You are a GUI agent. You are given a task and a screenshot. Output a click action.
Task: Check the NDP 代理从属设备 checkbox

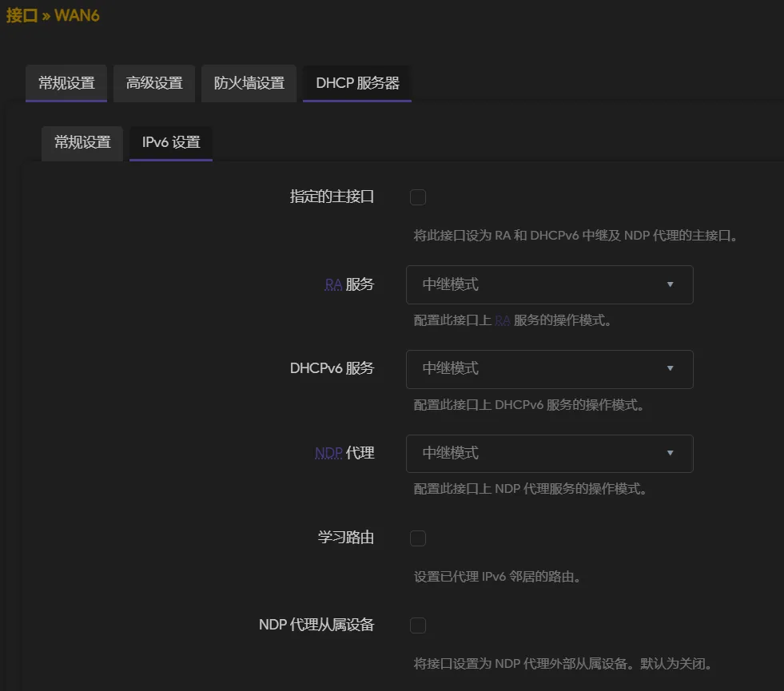[418, 625]
